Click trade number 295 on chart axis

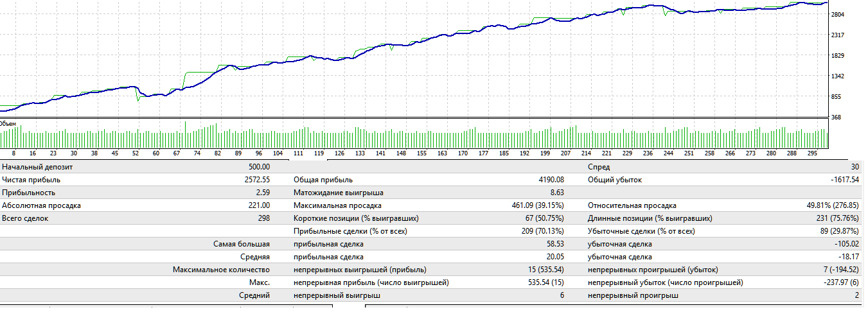(x=813, y=154)
